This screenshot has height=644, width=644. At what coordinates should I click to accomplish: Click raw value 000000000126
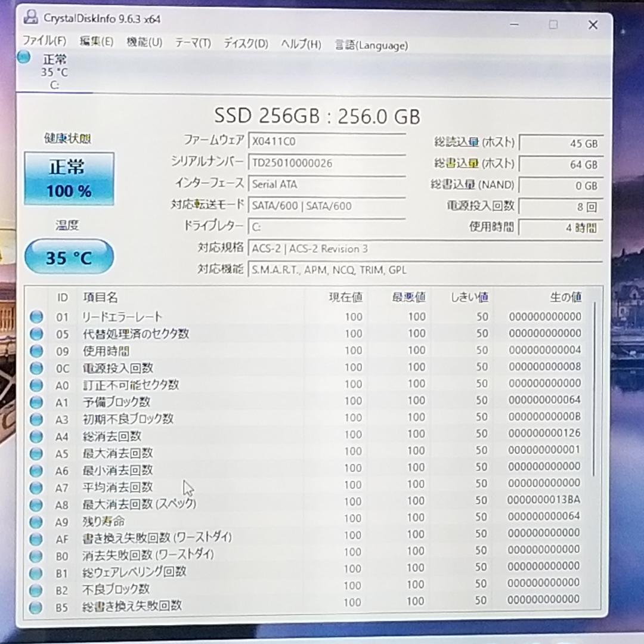(544, 433)
